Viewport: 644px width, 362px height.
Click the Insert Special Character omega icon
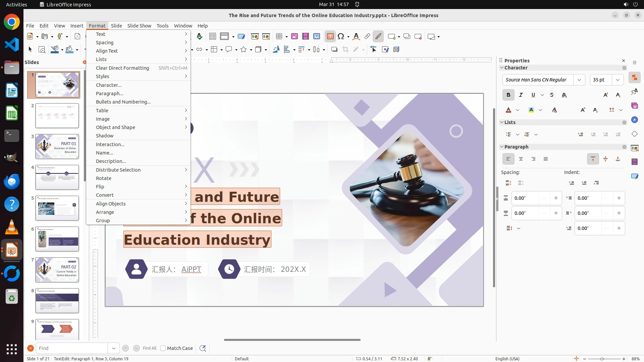tap(341, 37)
